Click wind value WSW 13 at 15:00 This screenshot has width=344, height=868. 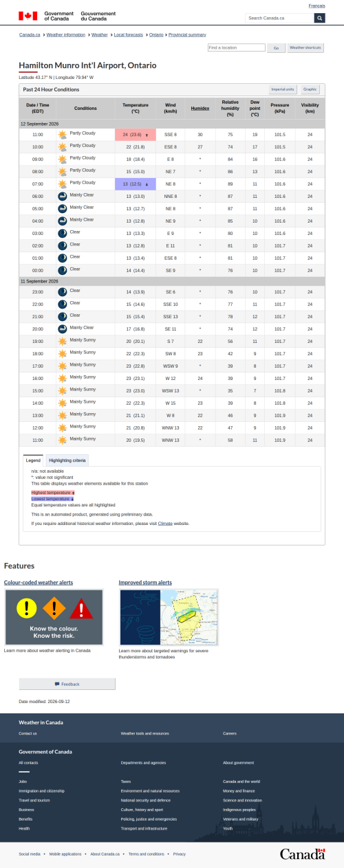tap(171, 390)
